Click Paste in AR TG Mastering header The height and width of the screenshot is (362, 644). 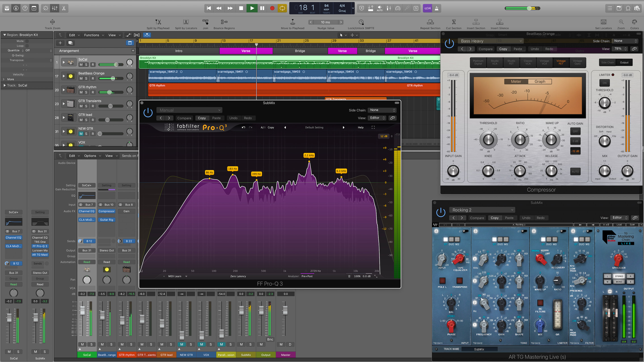[x=509, y=218]
